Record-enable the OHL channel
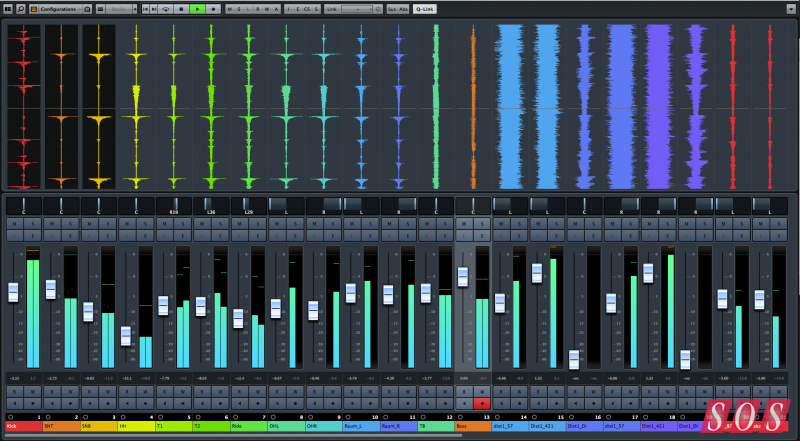This screenshot has height=441, width=800. tap(295, 403)
